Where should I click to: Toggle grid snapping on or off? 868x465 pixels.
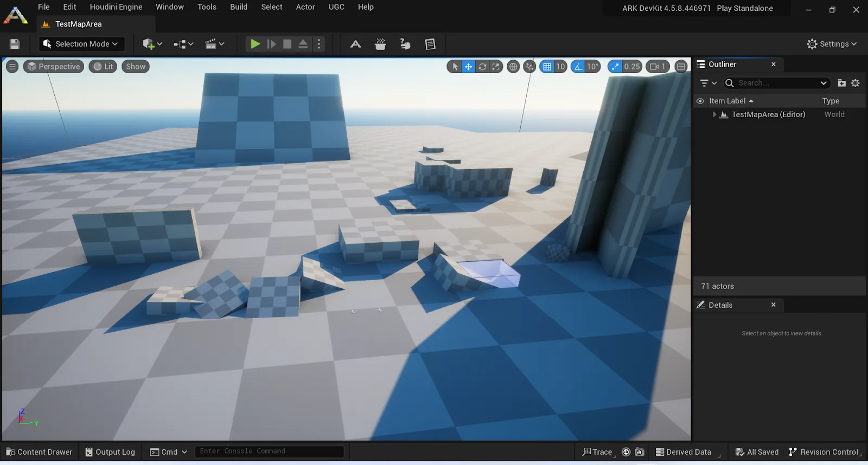(x=547, y=67)
